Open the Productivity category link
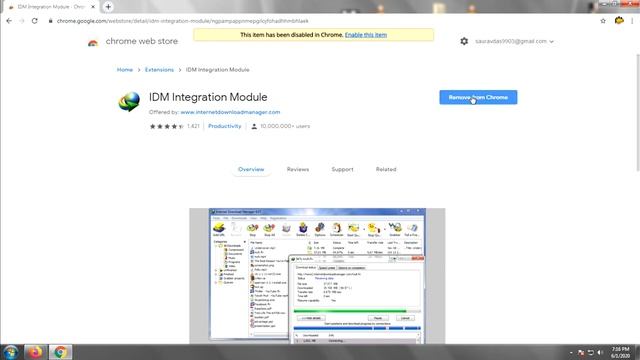Image resolution: width=640 pixels, height=360 pixels. point(224,126)
